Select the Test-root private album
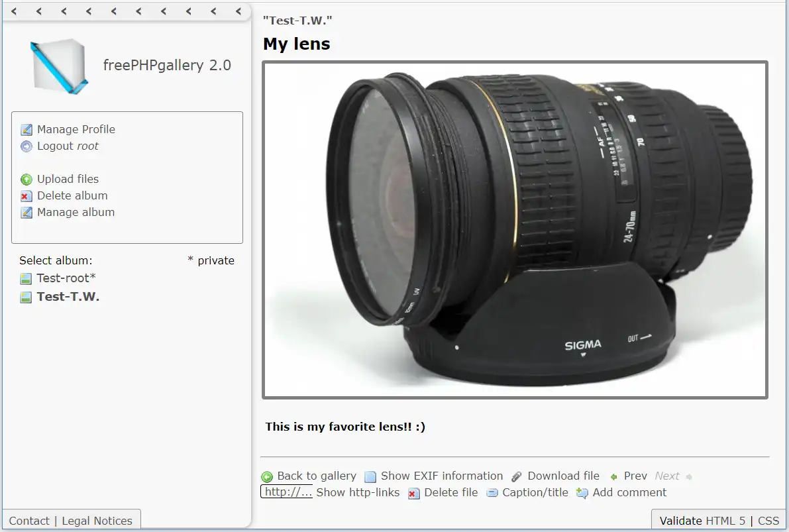The width and height of the screenshot is (789, 532). pyautogui.click(x=66, y=278)
